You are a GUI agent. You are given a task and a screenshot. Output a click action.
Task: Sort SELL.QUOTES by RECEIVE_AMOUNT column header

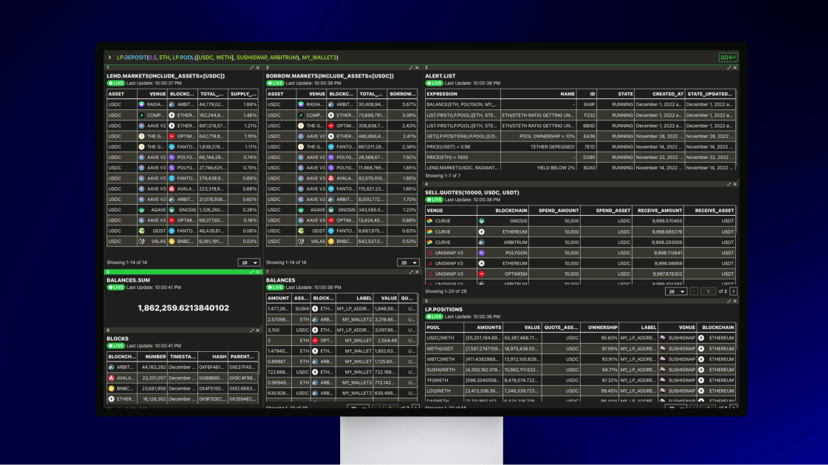click(x=658, y=211)
